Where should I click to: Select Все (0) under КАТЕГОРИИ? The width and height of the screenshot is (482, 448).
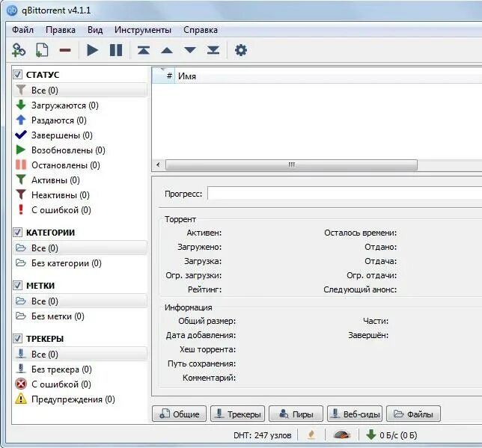coord(80,248)
